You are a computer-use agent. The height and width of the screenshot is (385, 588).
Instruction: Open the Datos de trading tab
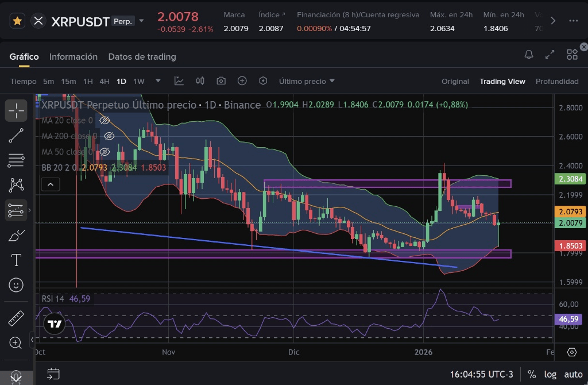tap(142, 57)
